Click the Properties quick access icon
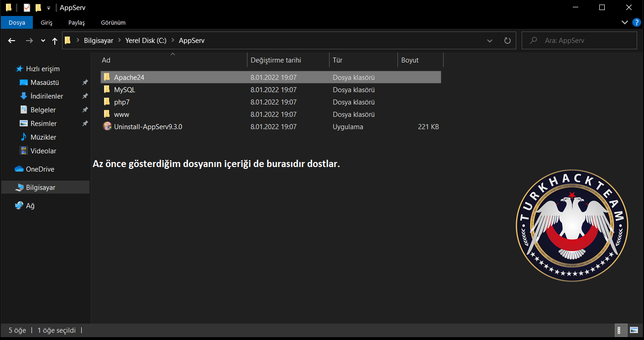 point(27,8)
